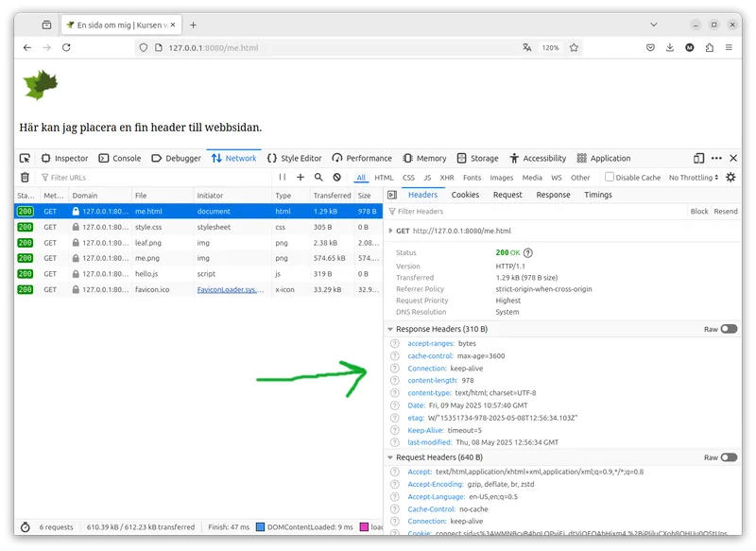Filter requests by XHR
Screen dimensions: 756x551
click(447, 178)
